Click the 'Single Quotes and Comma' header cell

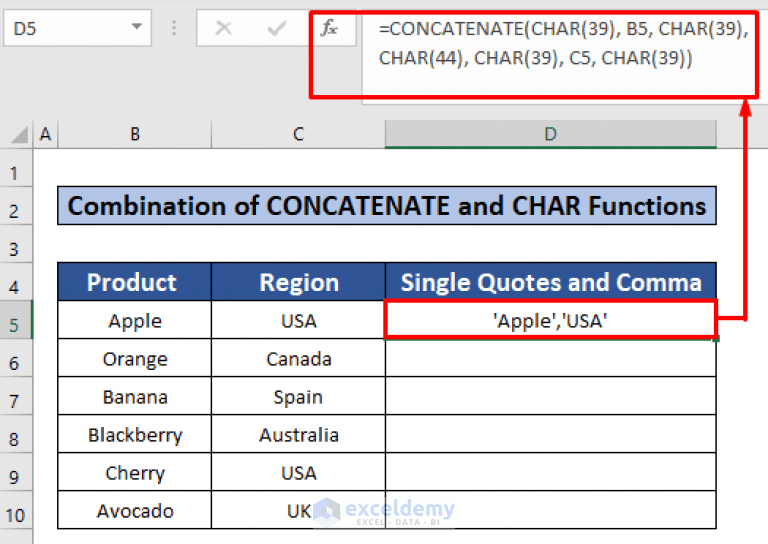coord(551,282)
